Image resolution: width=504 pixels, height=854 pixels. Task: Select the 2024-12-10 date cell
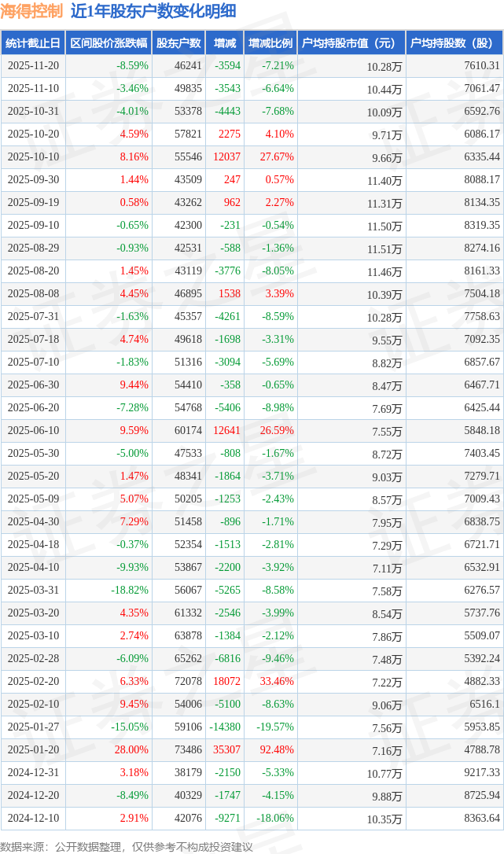tap(33, 819)
